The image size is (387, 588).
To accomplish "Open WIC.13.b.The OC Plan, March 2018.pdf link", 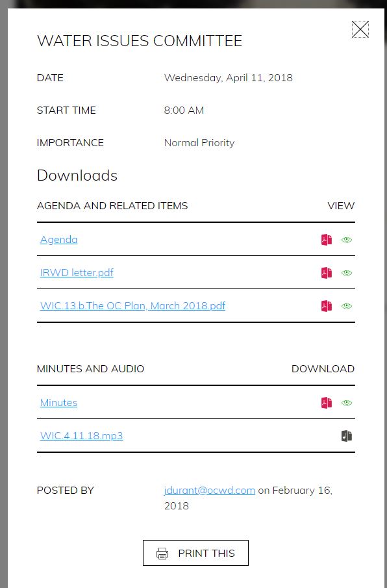I will 132,305.
